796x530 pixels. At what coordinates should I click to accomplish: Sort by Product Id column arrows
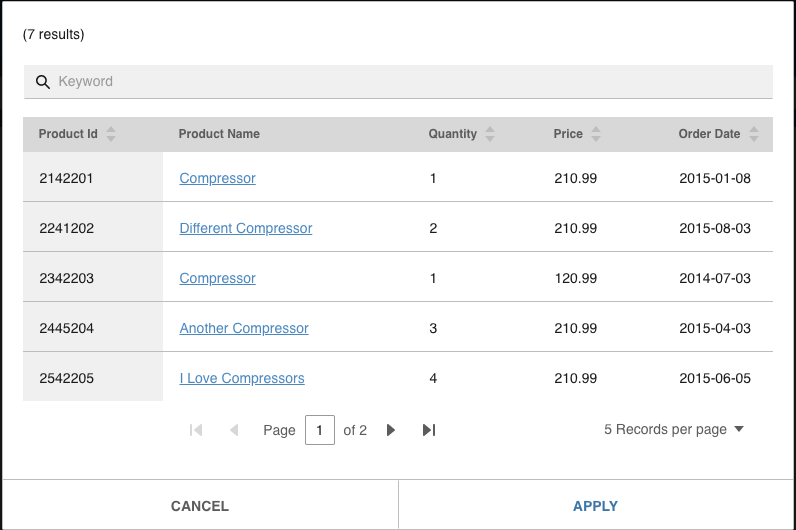click(111, 134)
